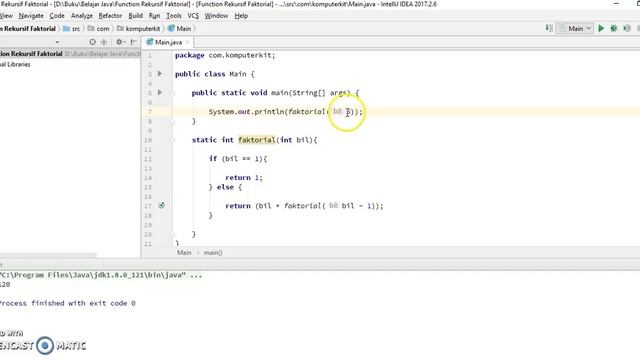Select the Main.java editor tab

pyautogui.click(x=167, y=42)
